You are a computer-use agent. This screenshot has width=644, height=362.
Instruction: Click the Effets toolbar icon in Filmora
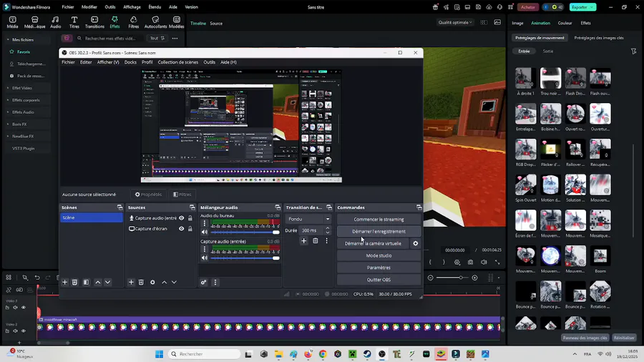(114, 22)
